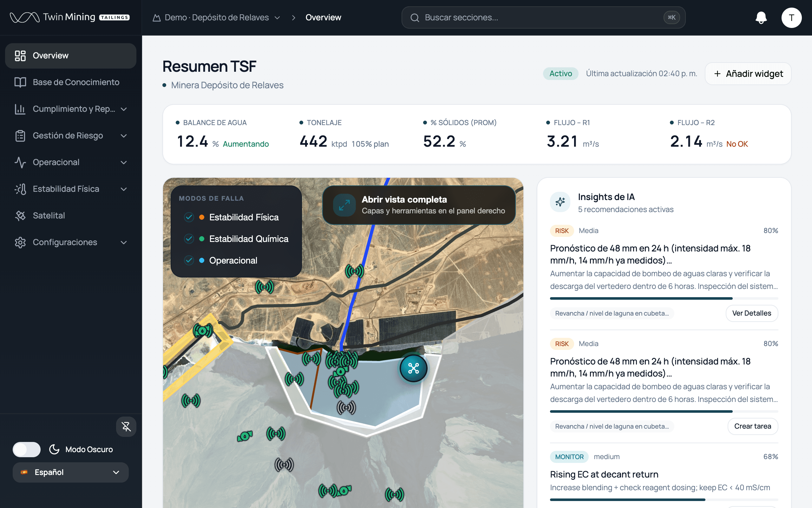
Task: Open the Satelital section
Action: tap(70, 216)
